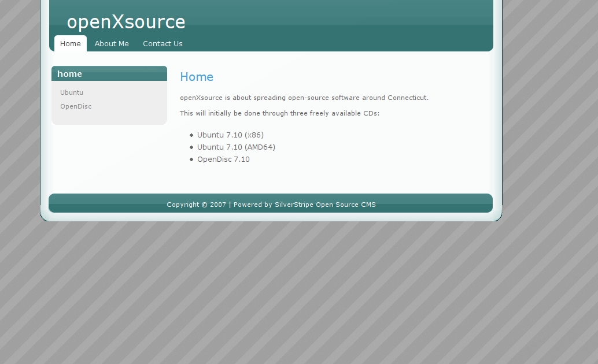The image size is (598, 364).
Task: Click the 'three freely available CDs' sentence
Action: (279, 113)
